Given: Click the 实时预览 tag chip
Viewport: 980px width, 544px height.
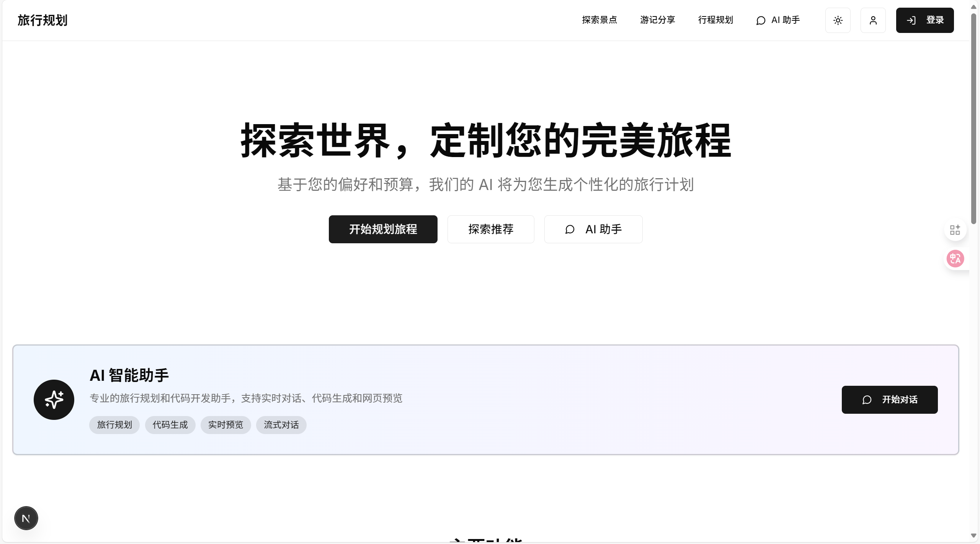Looking at the screenshot, I should [x=225, y=425].
